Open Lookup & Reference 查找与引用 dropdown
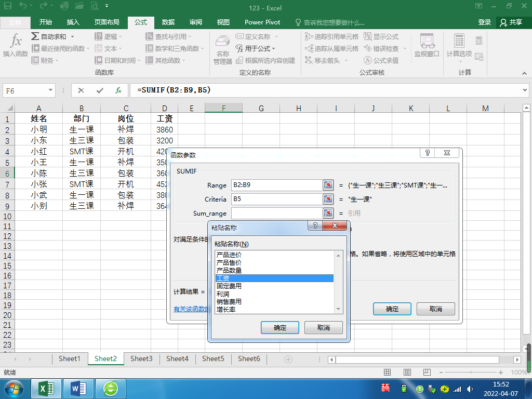 click(x=169, y=36)
